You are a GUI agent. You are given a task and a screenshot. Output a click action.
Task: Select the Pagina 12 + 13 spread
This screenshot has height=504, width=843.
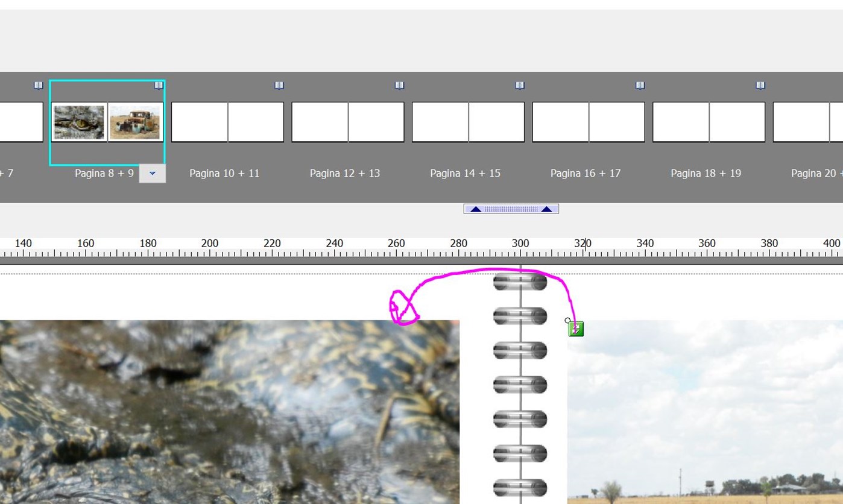348,122
